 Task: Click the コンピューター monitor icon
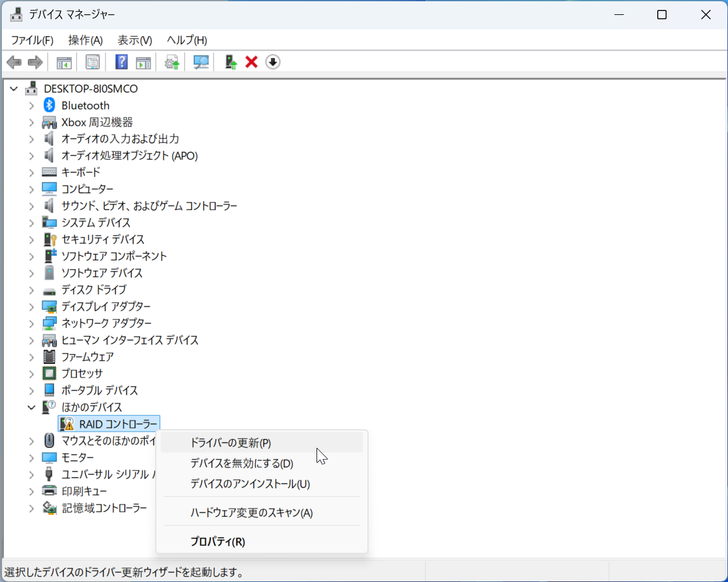[x=49, y=189]
